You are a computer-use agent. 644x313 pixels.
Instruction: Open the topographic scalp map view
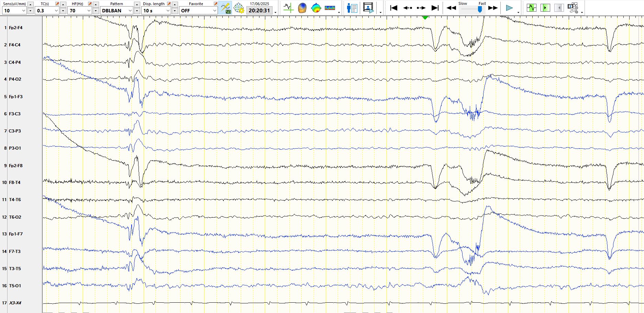click(x=316, y=8)
